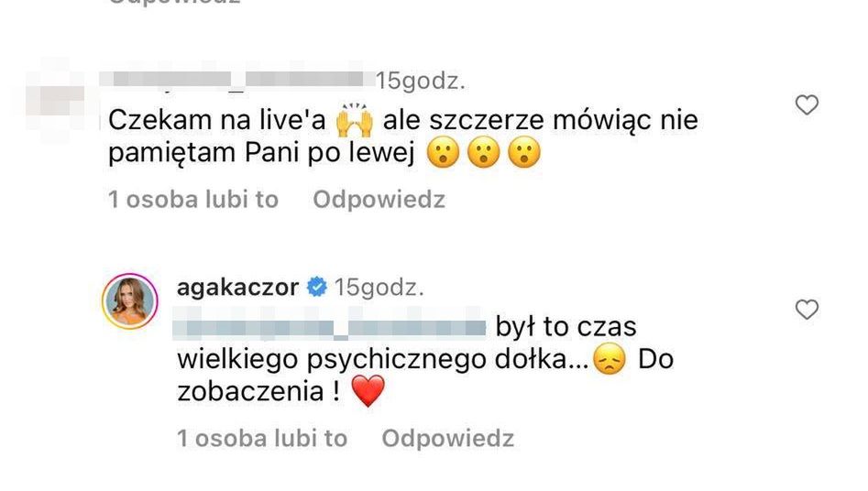
Task: Click the sad face emoji in reply
Action: (x=610, y=359)
